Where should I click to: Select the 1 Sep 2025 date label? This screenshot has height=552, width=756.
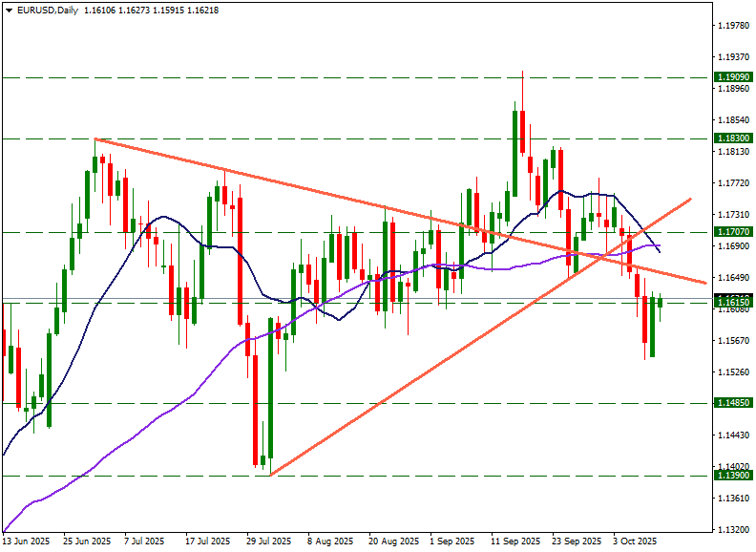[451, 541]
